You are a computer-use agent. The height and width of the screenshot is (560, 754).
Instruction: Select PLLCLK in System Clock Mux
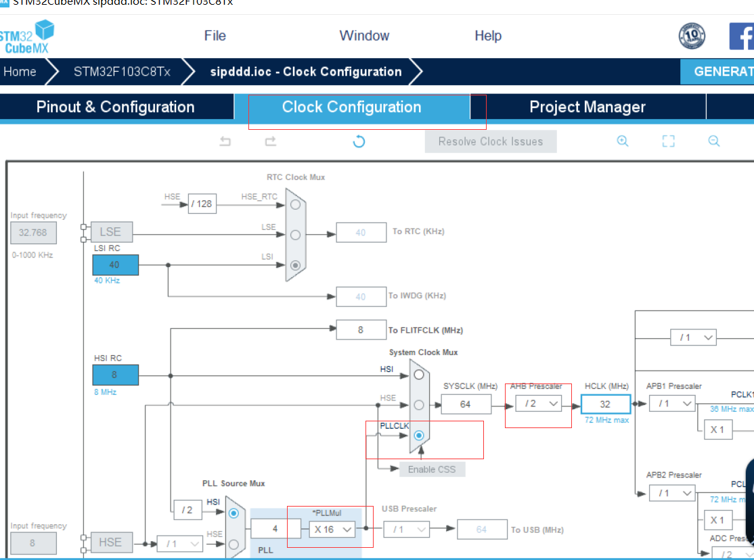[419, 436]
